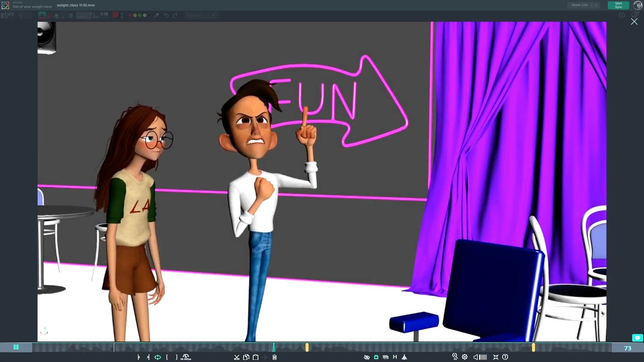Open the comments chat bubble at lower right
This screenshot has width=644, height=362.
point(637,338)
